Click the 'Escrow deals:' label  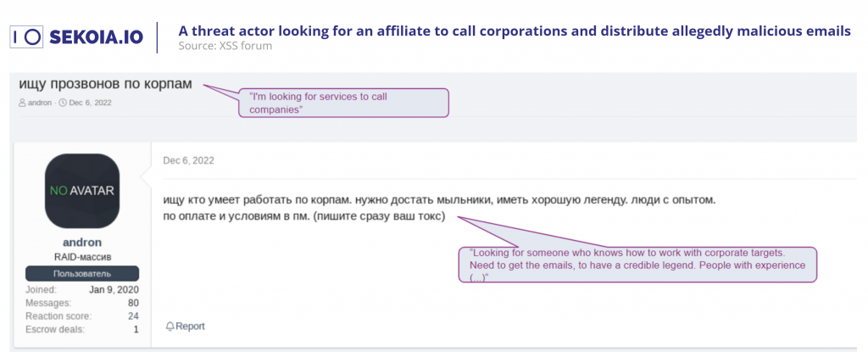[x=55, y=329]
